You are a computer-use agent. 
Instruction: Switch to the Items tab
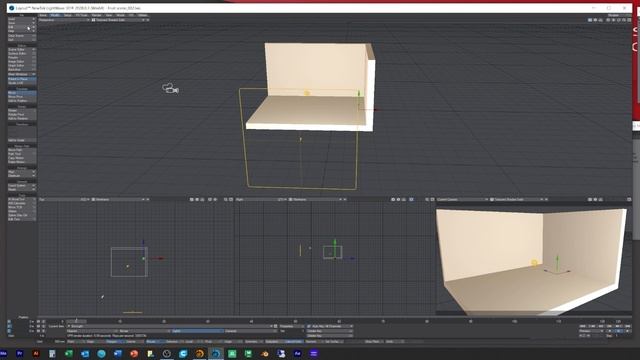click(x=43, y=15)
